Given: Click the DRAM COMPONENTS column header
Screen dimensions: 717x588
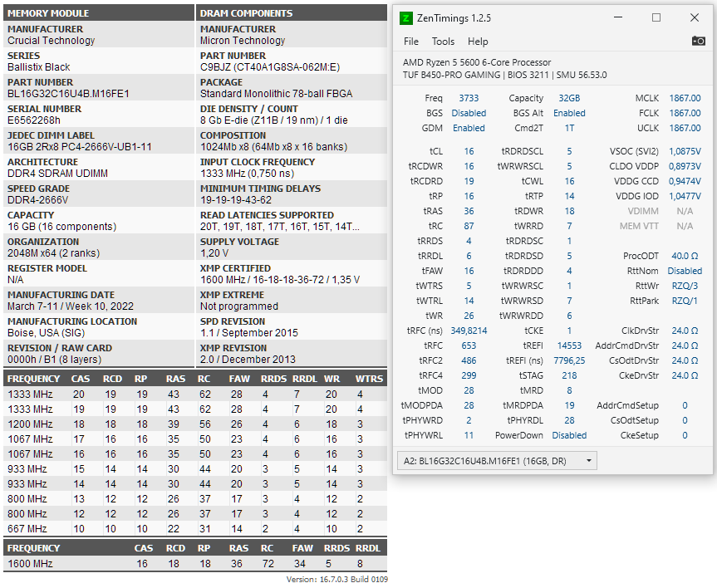Looking at the screenshot, I should pos(292,12).
